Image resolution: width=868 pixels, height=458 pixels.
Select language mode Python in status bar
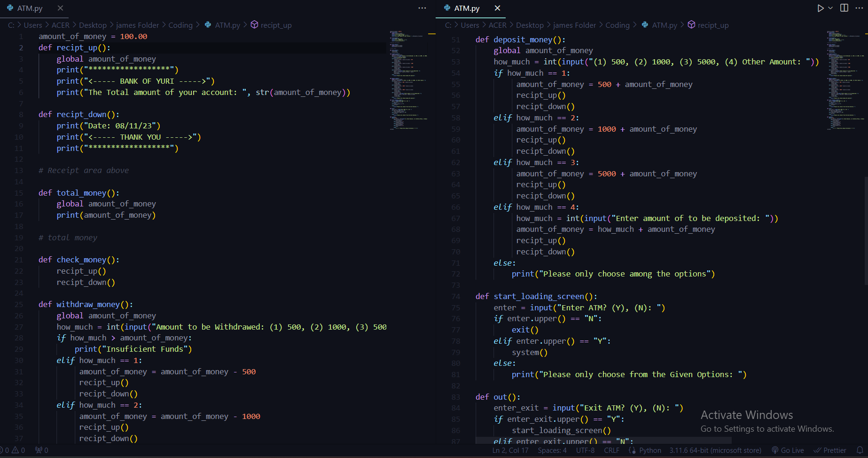click(650, 450)
